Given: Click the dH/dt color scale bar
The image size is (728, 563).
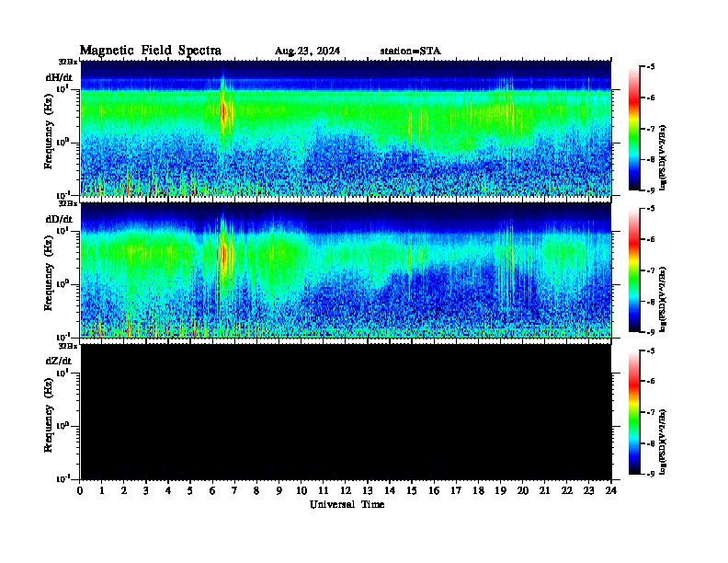Looking at the screenshot, I should (634, 128).
